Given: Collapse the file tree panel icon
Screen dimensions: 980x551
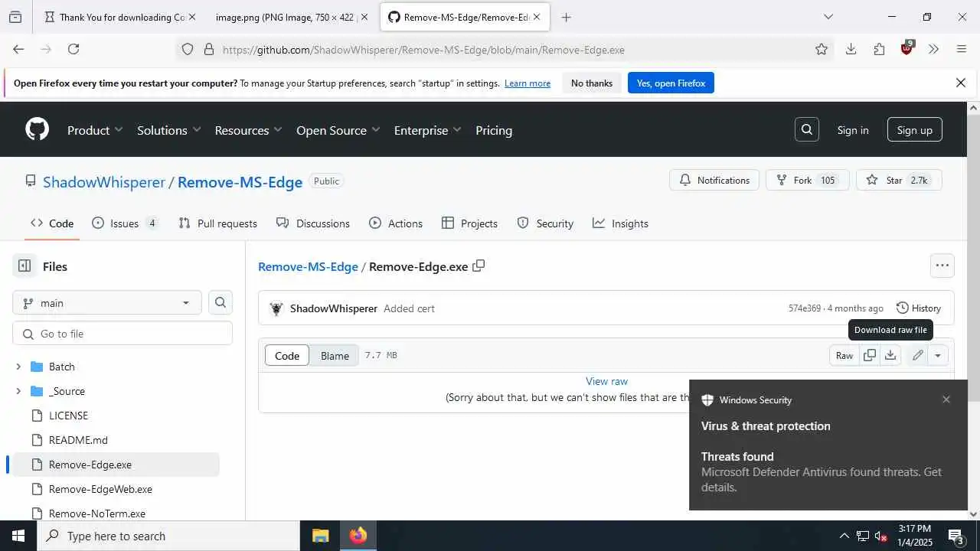Looking at the screenshot, I should pos(24,266).
